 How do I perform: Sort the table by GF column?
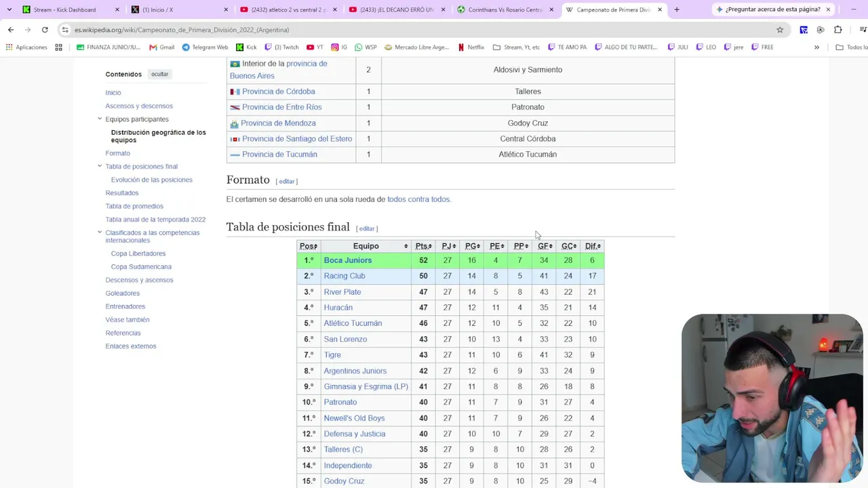545,246
